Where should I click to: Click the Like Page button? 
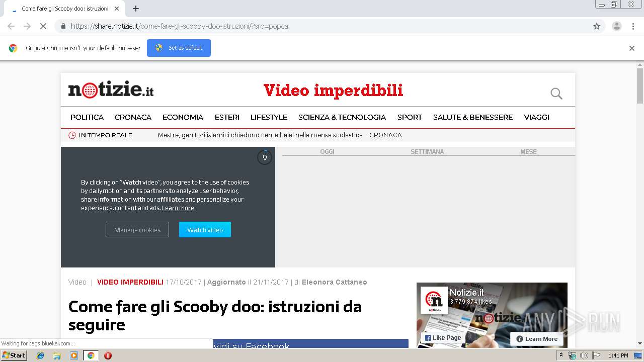(x=443, y=338)
